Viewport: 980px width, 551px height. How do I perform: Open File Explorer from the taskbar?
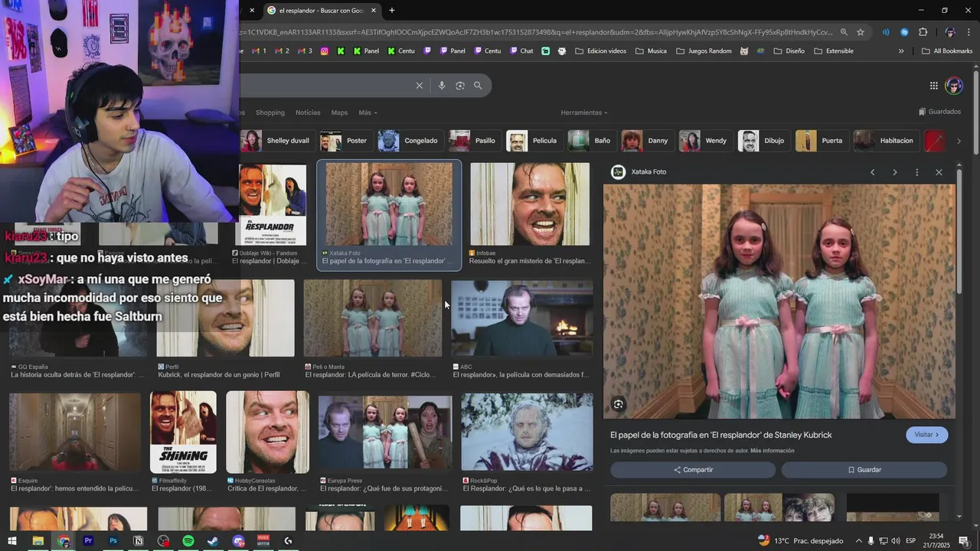[x=38, y=541]
